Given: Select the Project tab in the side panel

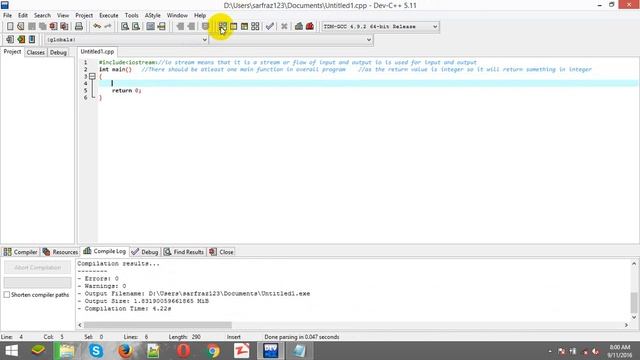Looking at the screenshot, I should [x=12, y=52].
